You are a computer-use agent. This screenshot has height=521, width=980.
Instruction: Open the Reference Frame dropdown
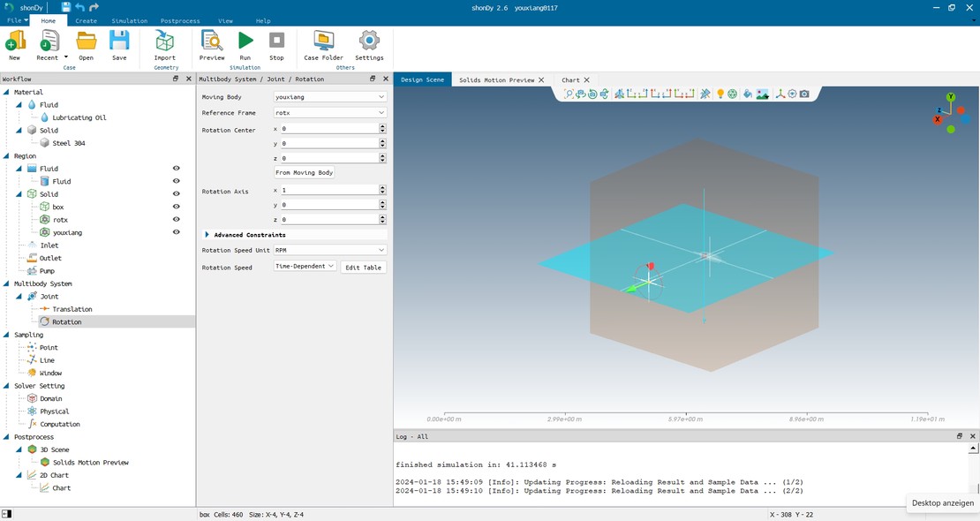tap(330, 112)
